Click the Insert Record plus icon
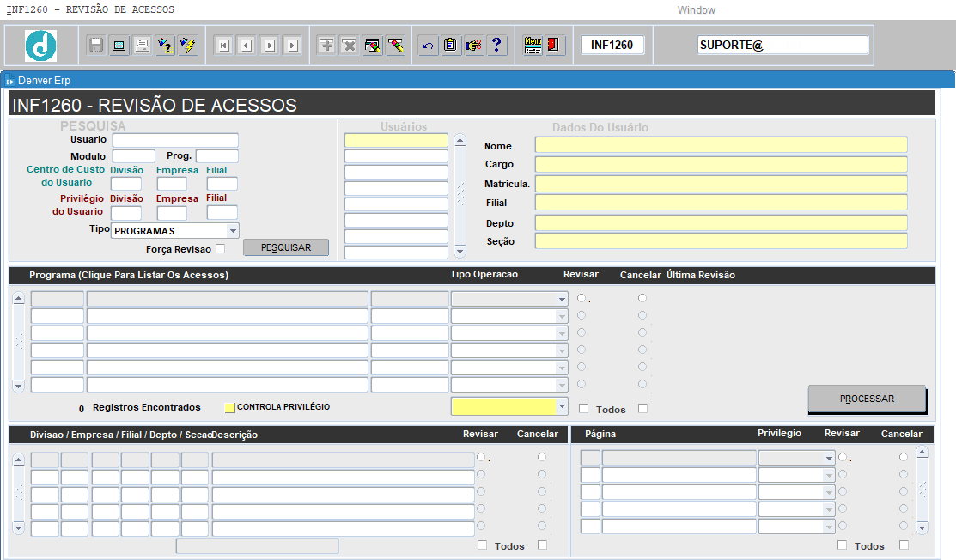956x560 pixels. pos(326,46)
